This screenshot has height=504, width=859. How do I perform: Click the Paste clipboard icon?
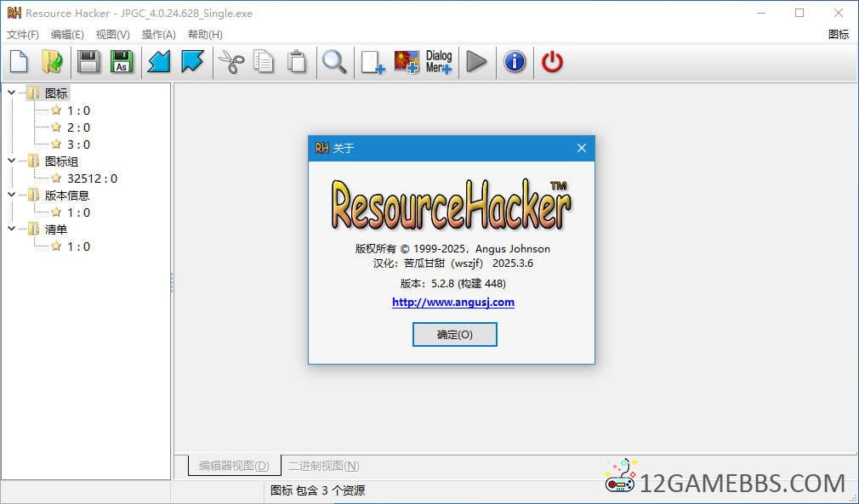coord(297,62)
